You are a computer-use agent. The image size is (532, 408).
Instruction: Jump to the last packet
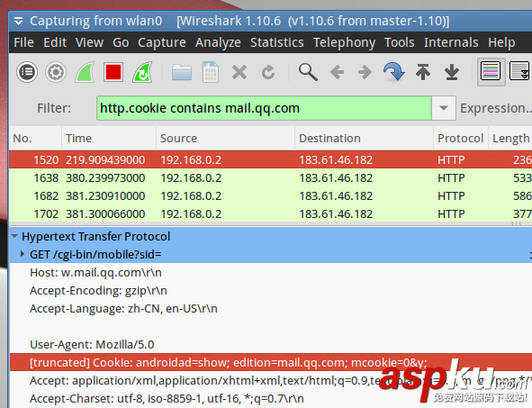[x=452, y=72]
